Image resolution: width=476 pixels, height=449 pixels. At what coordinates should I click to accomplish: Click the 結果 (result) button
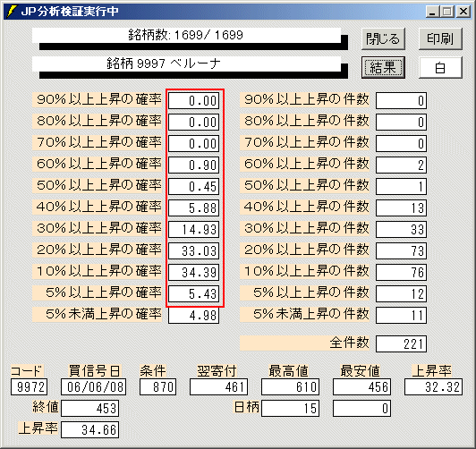click(x=383, y=67)
